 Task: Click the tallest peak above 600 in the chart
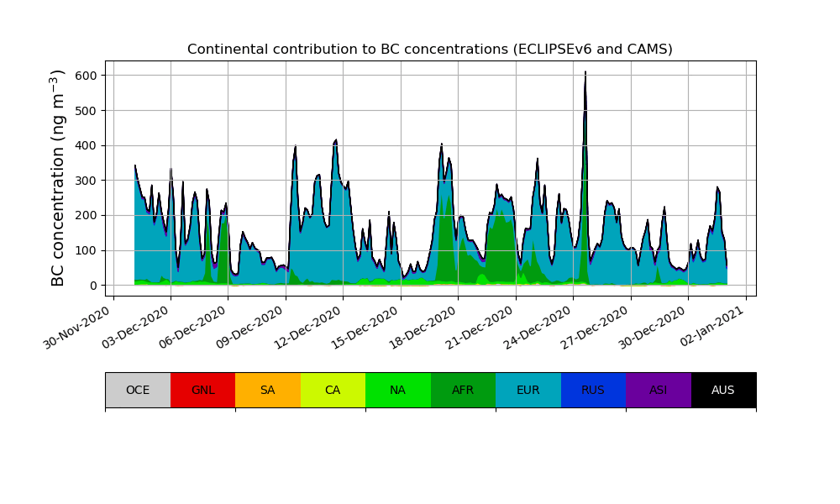(x=585, y=74)
